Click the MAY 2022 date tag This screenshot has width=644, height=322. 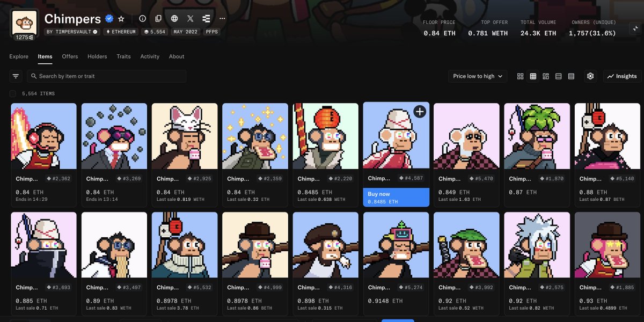point(186,32)
